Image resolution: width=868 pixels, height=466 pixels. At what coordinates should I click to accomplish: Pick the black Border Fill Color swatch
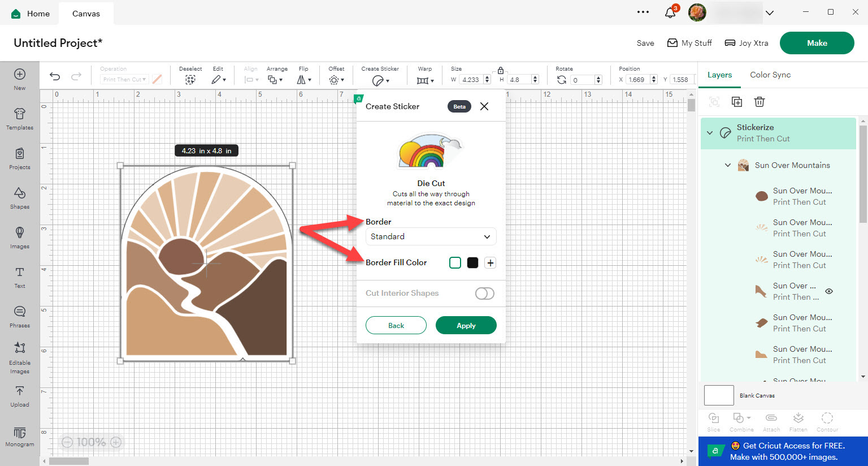click(x=472, y=262)
